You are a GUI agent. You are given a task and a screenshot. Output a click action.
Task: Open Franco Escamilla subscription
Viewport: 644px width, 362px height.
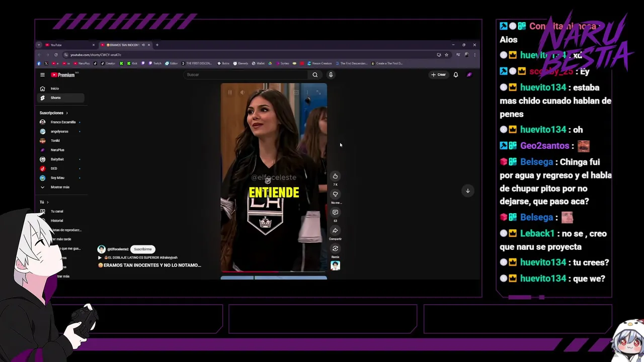tap(60, 122)
